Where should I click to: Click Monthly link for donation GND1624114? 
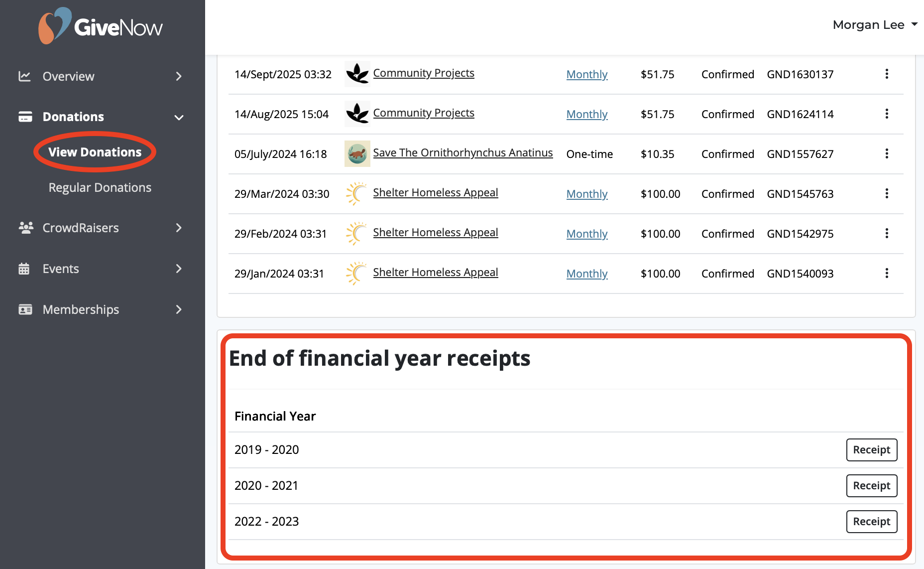pyautogui.click(x=587, y=114)
